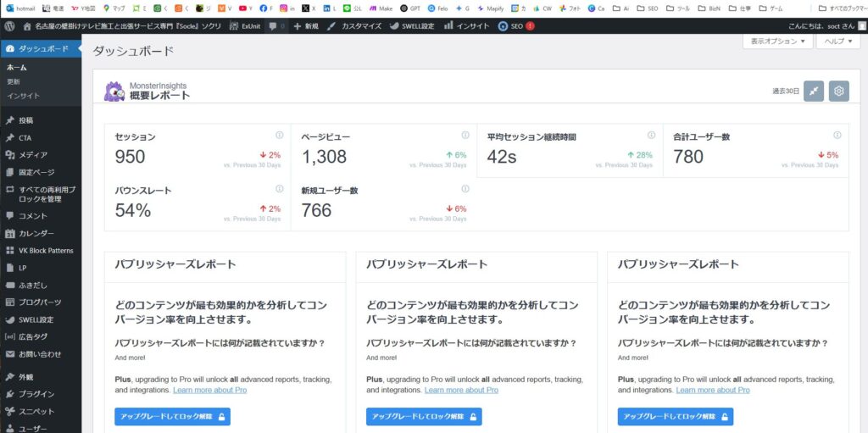This screenshot has height=433, width=868.
Task: Open the マップ Google Maps bookmark
Action: [114, 8]
